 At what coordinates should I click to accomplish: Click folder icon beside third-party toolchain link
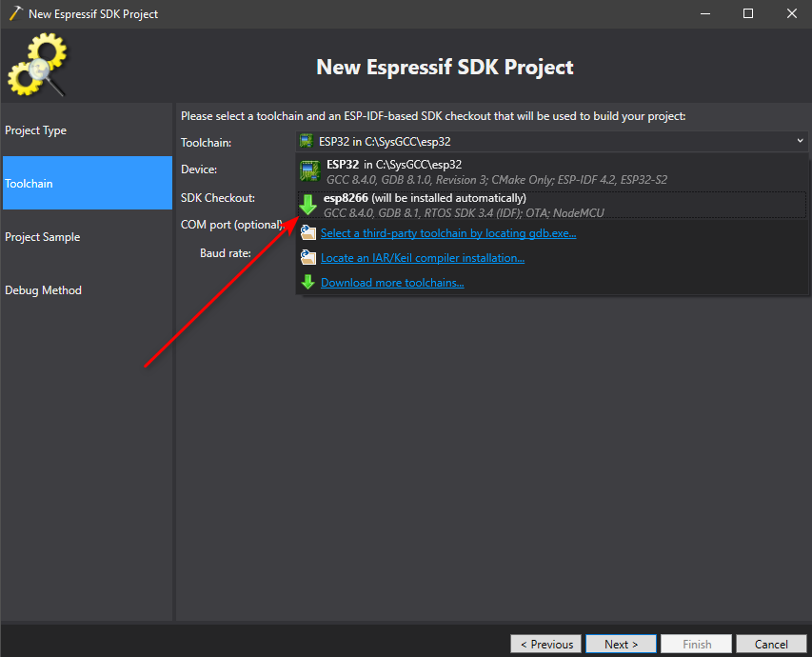[308, 233]
